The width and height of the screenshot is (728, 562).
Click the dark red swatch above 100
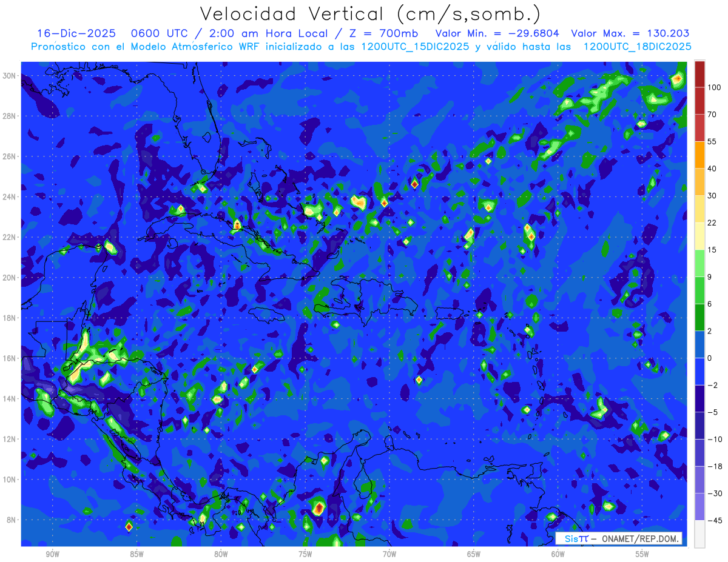point(699,74)
